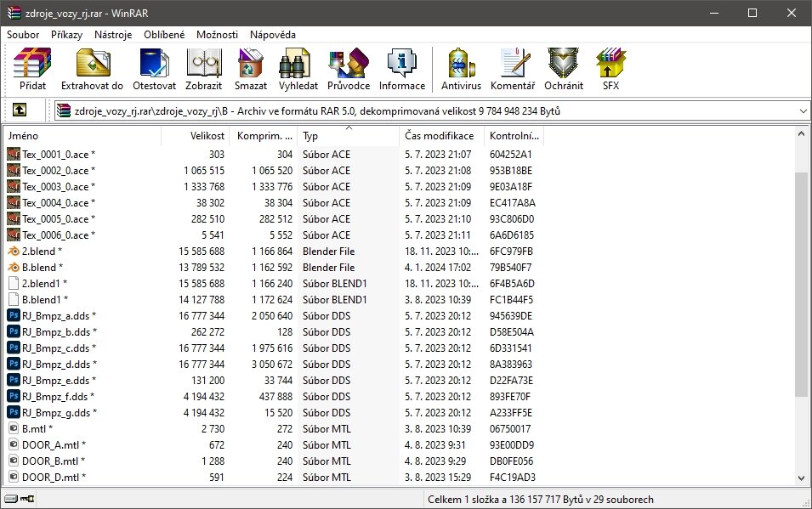Click the Photoshop icon of RJ_Bmpz_a.dds

pos(14,315)
